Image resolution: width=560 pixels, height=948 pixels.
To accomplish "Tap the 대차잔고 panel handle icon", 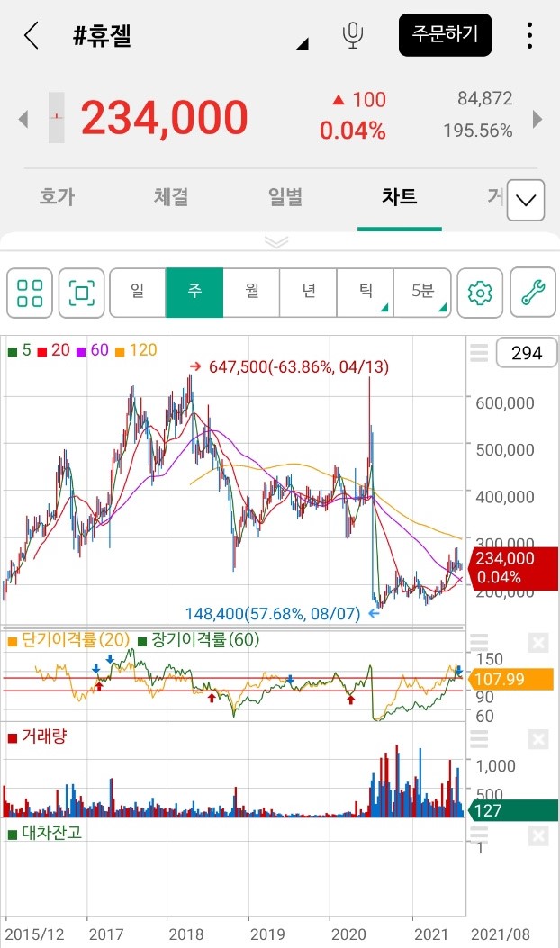I will tap(479, 835).
